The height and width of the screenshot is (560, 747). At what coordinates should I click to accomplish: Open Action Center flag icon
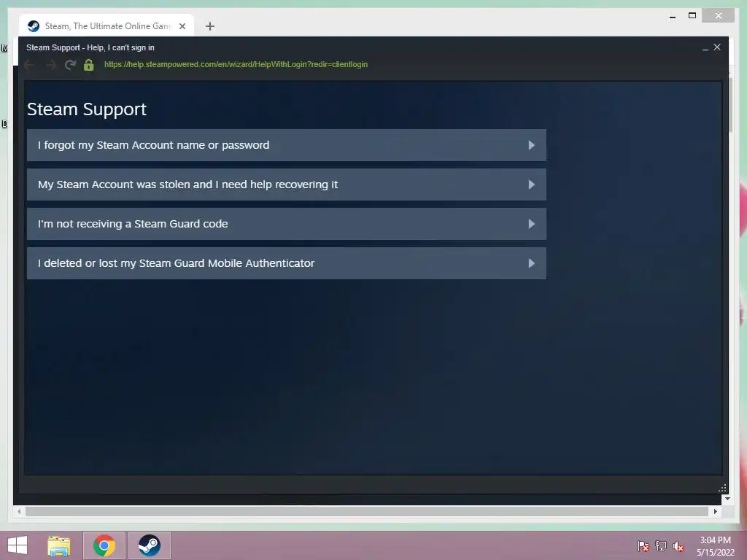(x=643, y=546)
